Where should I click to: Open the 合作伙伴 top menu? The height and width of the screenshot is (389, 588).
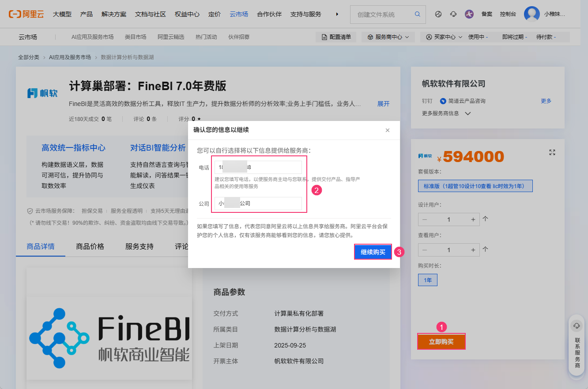coord(269,14)
